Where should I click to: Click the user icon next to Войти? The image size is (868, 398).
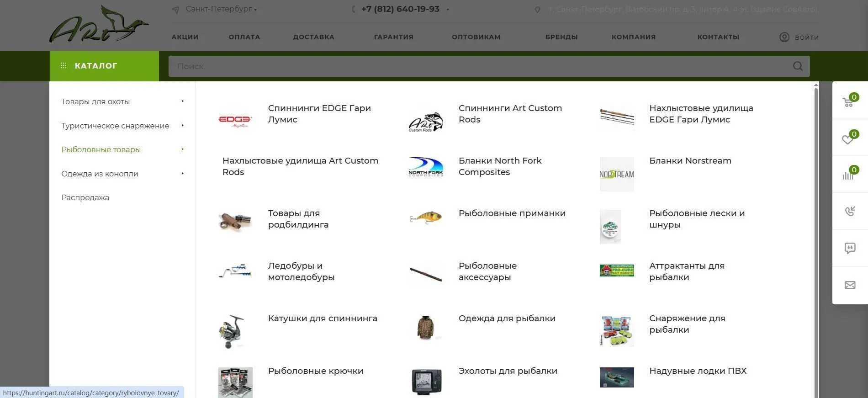coord(784,37)
